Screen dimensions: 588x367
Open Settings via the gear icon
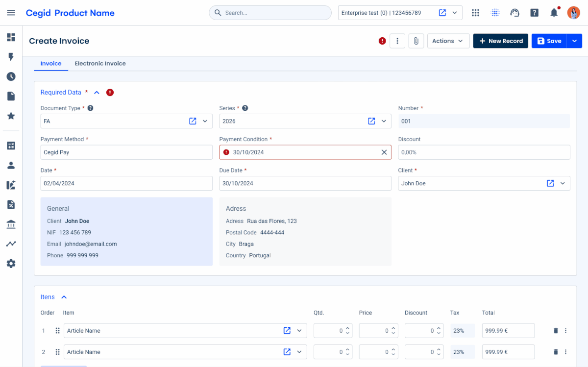tap(11, 263)
